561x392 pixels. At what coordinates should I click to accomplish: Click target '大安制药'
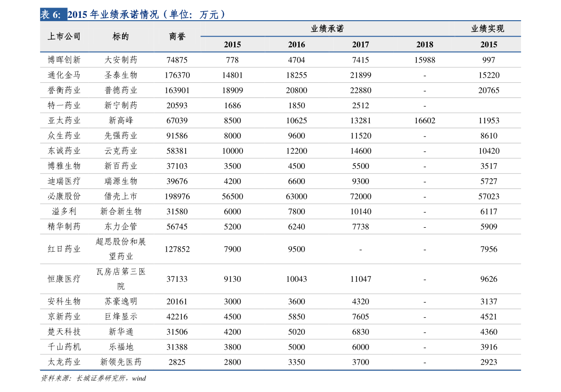(121, 60)
